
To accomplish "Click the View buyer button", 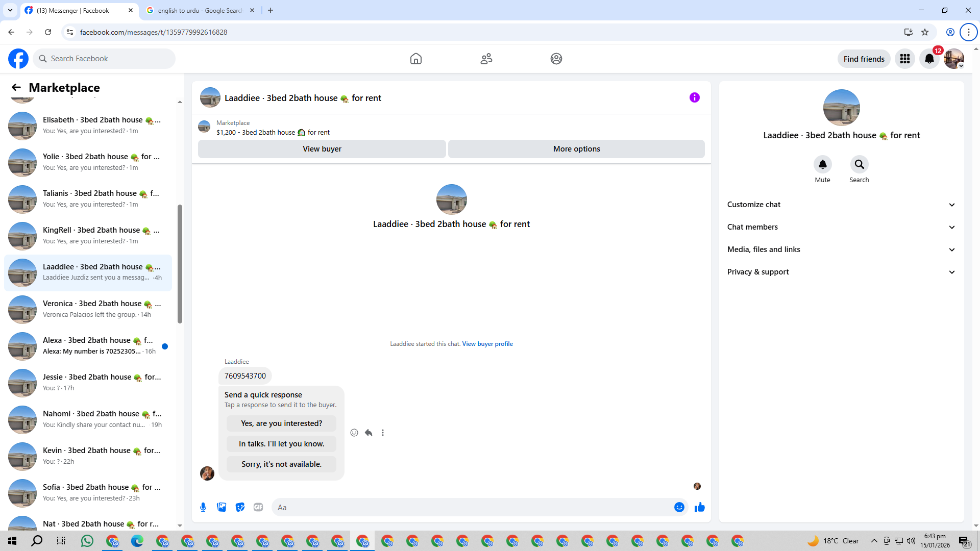I will pos(322,149).
